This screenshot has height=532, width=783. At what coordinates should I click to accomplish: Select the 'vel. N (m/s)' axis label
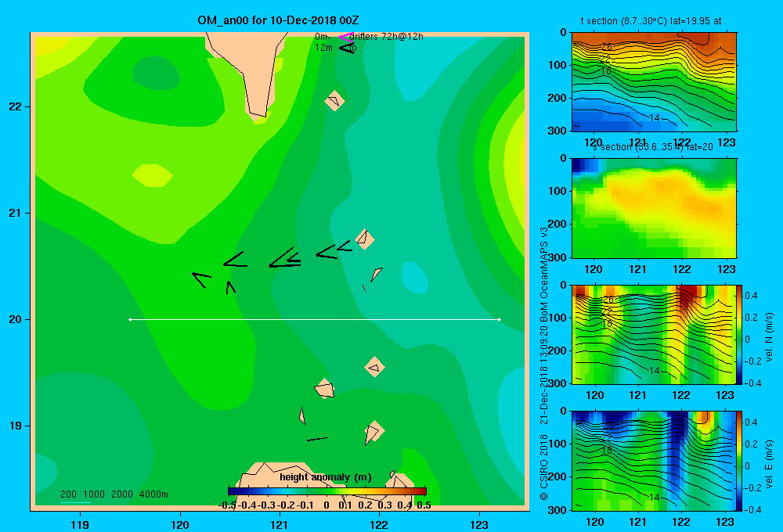pyautogui.click(x=769, y=337)
